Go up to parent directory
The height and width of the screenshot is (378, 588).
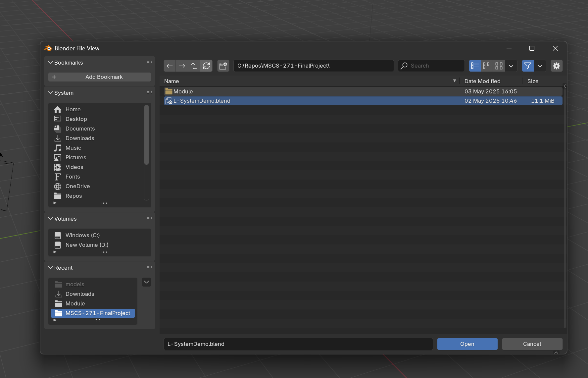point(194,66)
